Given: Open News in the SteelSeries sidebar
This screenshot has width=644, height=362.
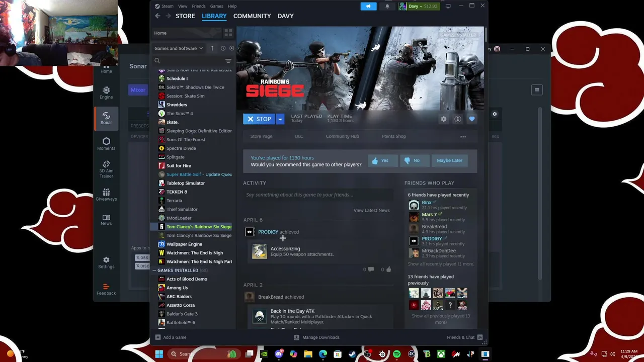Looking at the screenshot, I should coord(106,220).
